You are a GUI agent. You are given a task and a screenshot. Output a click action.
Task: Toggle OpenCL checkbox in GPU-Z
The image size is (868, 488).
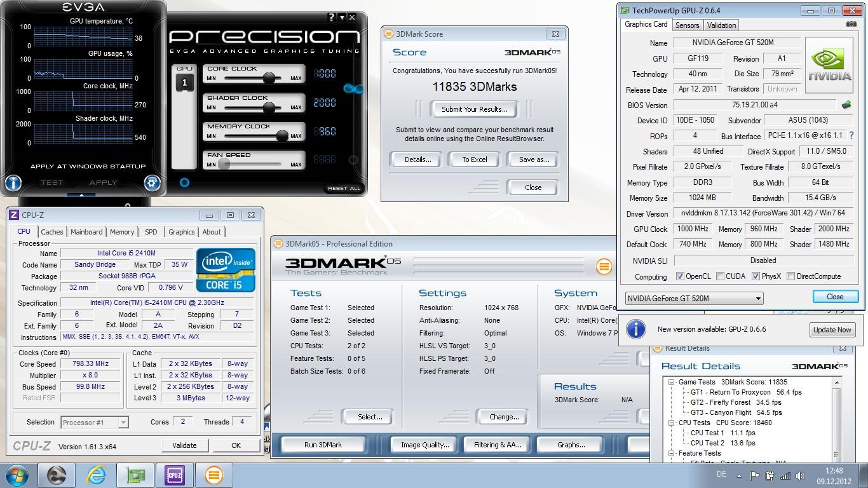(680, 276)
